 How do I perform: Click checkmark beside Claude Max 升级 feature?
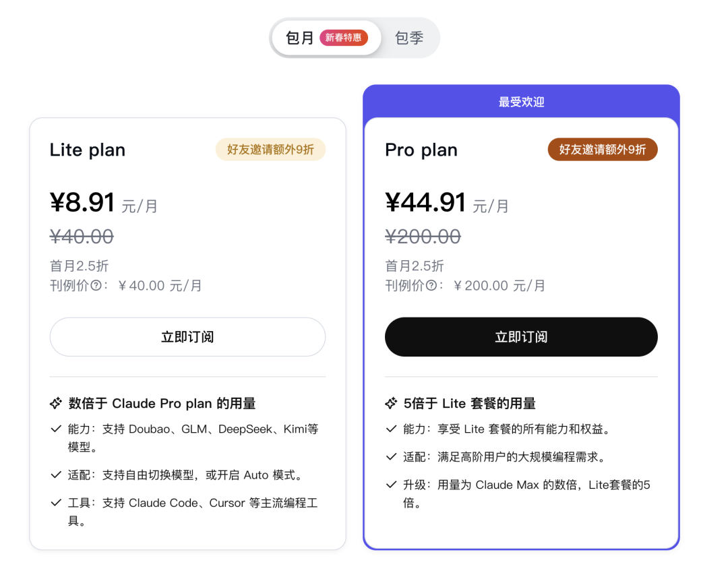coord(391,485)
